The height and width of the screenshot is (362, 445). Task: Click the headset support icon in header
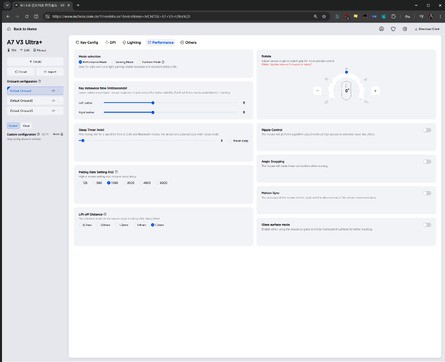point(381,29)
